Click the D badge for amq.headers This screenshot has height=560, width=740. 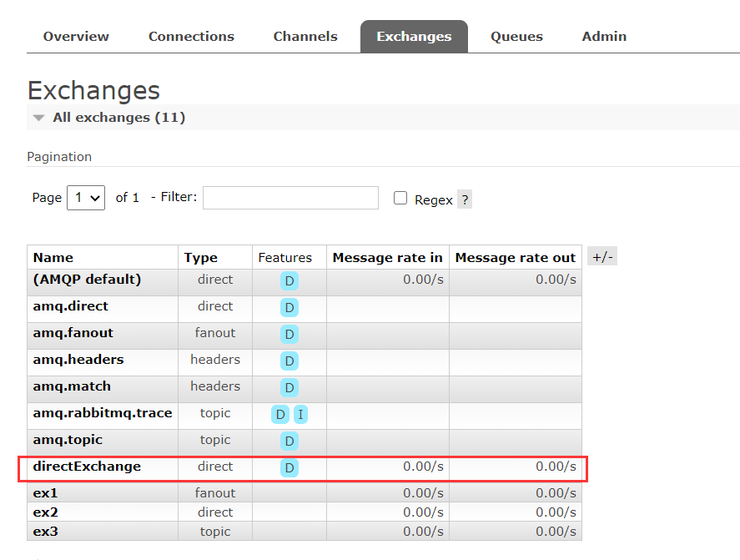tap(289, 361)
